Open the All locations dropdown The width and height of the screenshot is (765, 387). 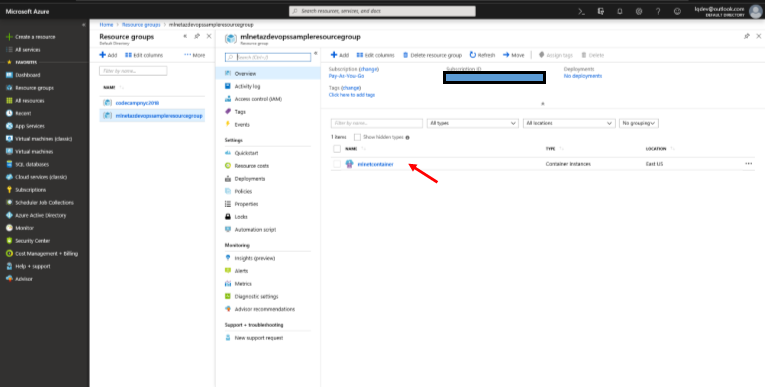tap(569, 123)
